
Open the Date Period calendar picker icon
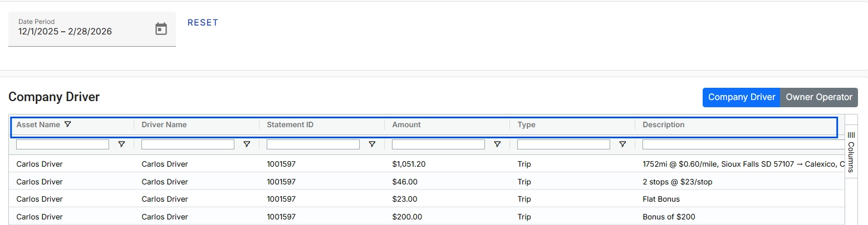161,29
